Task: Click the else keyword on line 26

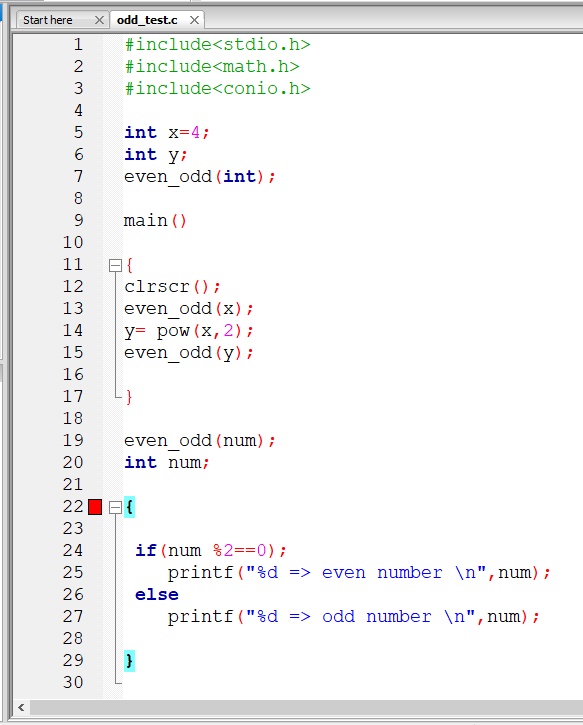Action: 157,595
